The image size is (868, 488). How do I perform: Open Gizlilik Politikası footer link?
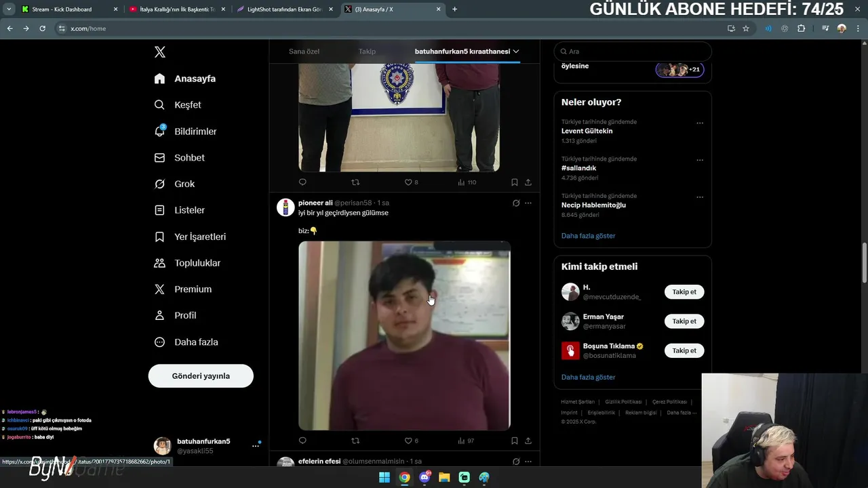click(x=623, y=402)
